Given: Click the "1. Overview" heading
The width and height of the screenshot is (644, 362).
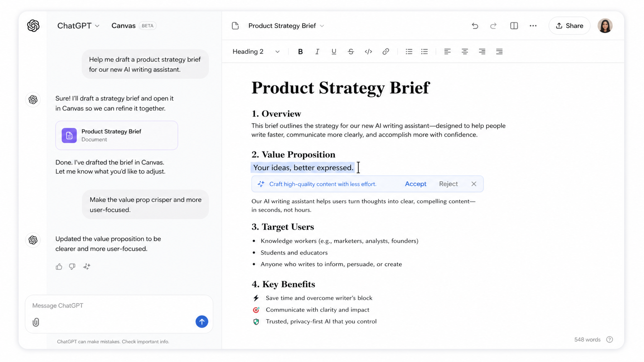Looking at the screenshot, I should 276,114.
